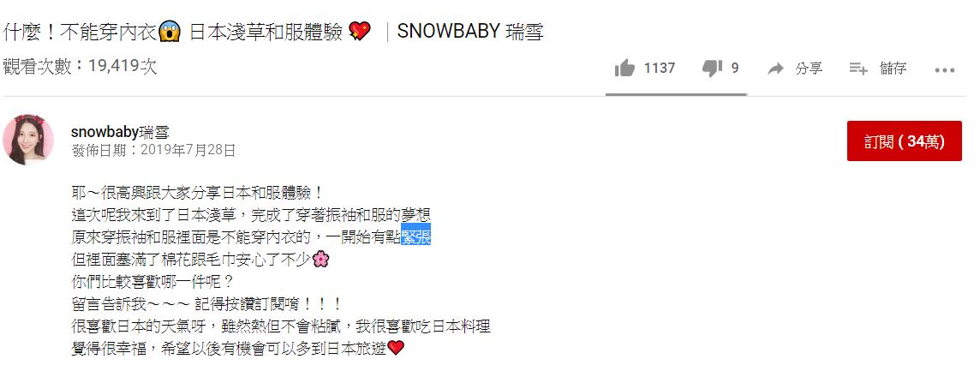Click the video title text
Image resolution: width=980 pixels, height=377 pixels.
click(x=274, y=31)
